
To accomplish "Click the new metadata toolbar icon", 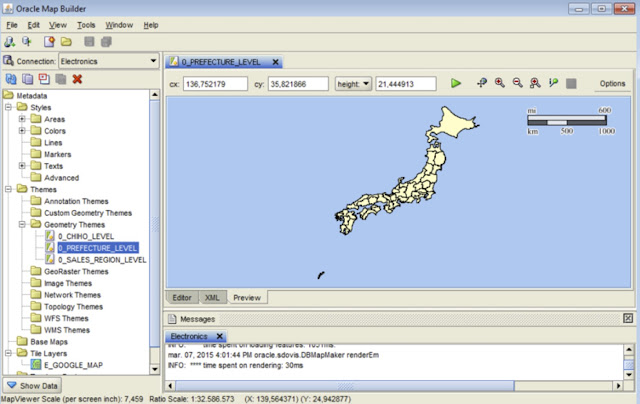I will pyautogui.click(x=49, y=42).
